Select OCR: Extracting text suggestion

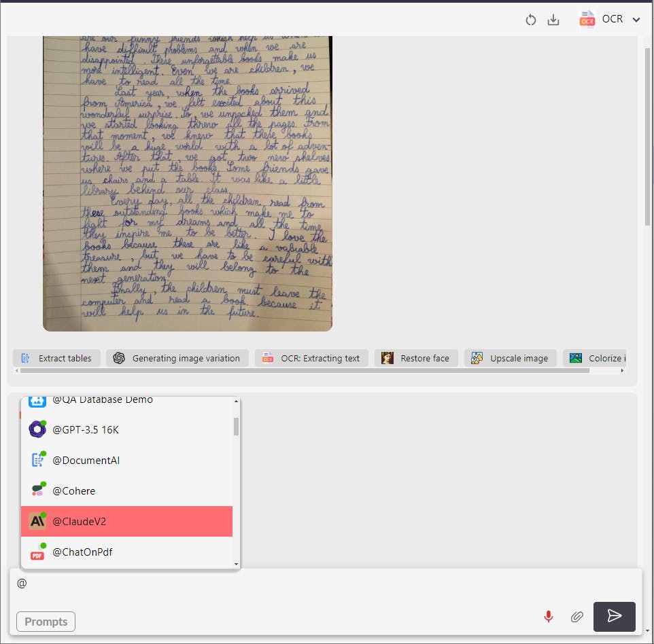(311, 358)
